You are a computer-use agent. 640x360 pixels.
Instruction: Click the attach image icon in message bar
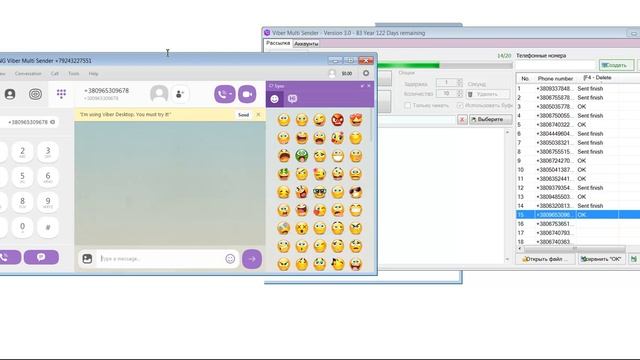click(87, 258)
